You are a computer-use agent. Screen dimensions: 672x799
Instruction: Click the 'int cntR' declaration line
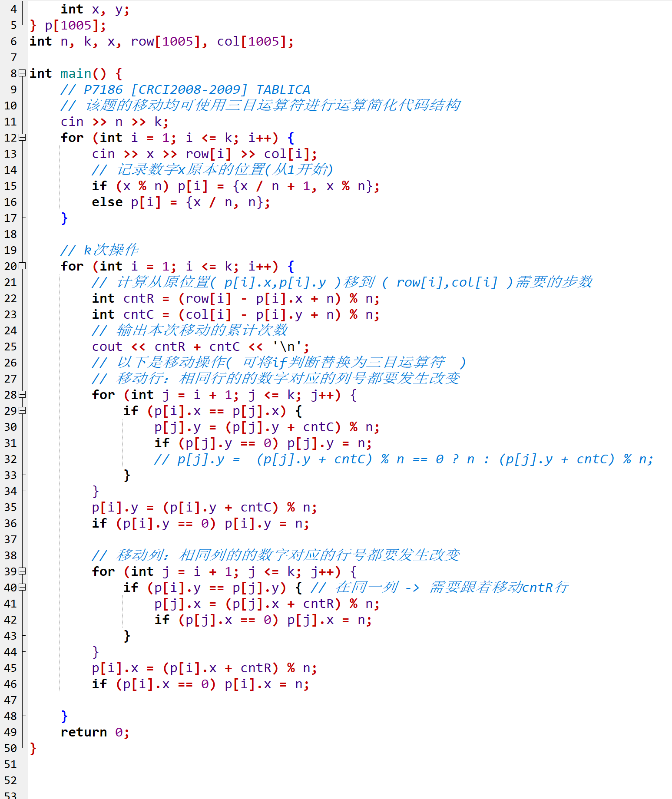pyautogui.click(x=236, y=298)
